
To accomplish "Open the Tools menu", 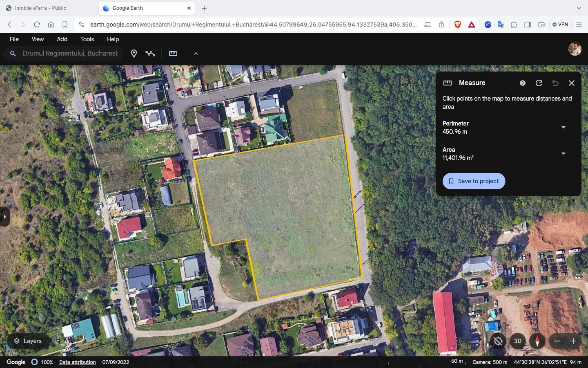I will coord(87,39).
